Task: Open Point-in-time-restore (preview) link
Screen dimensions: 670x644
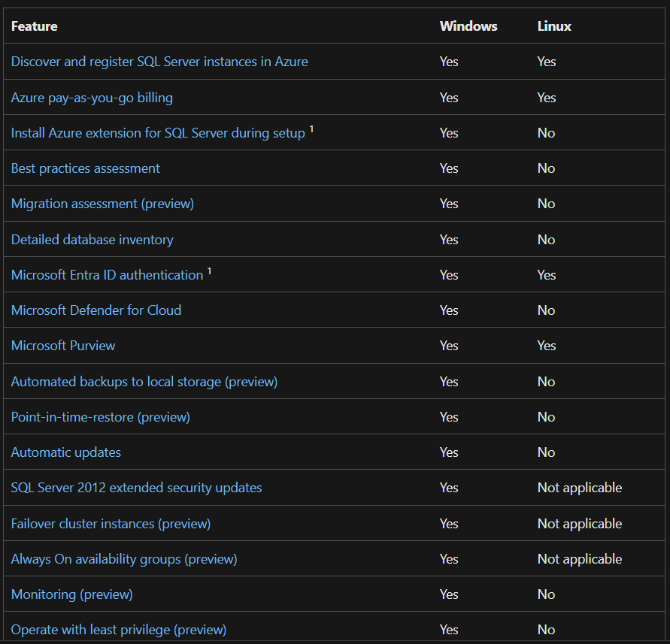Action: [100, 417]
